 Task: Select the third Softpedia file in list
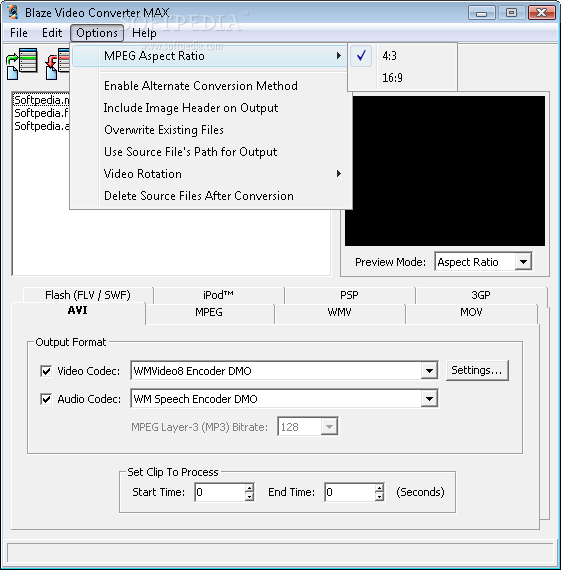tap(41, 126)
